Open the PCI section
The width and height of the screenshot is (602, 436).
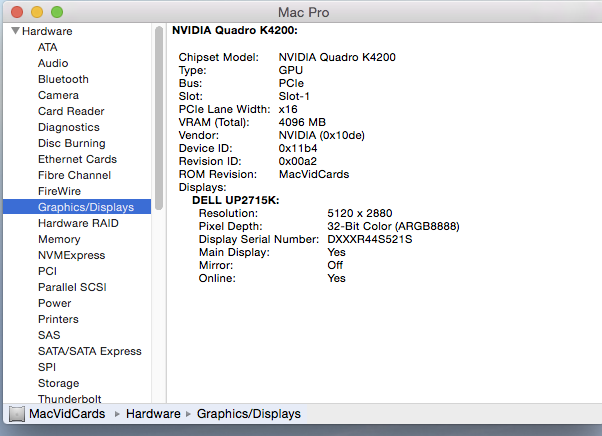48,271
